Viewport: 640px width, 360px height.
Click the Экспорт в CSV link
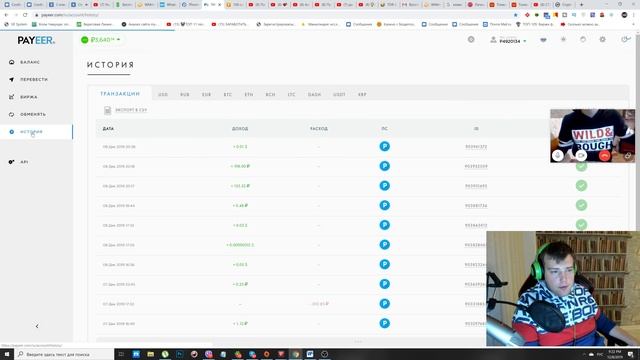131,110
